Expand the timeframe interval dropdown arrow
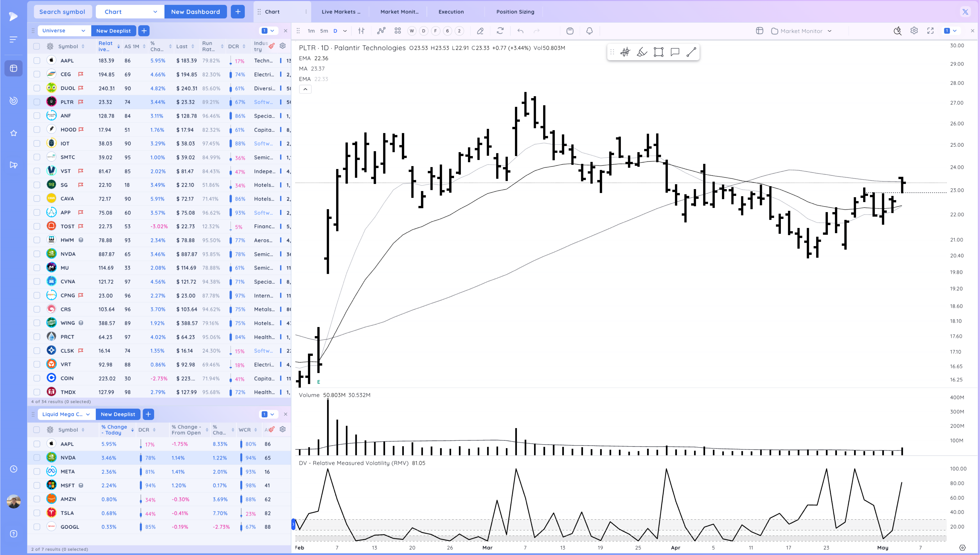 click(x=345, y=31)
